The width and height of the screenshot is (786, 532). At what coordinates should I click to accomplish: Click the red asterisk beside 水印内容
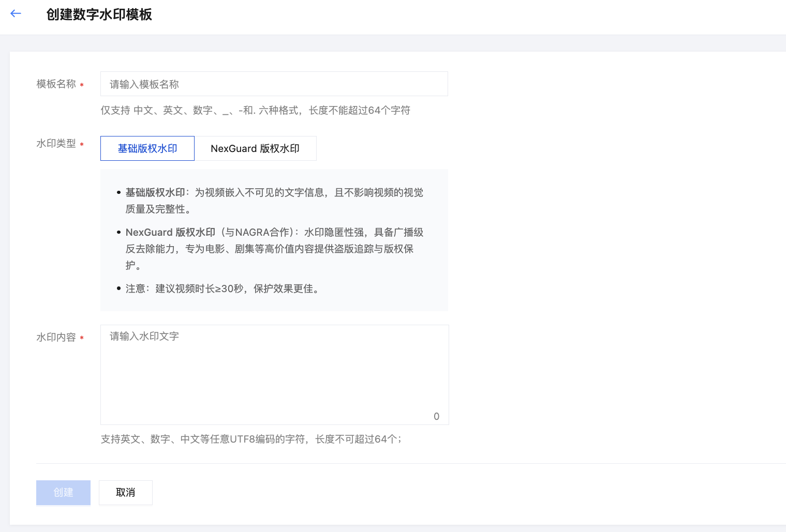click(82, 338)
